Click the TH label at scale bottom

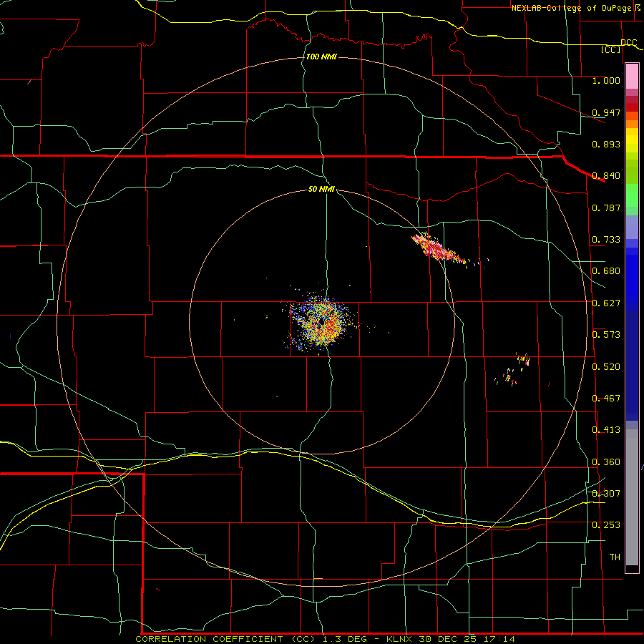click(x=615, y=557)
